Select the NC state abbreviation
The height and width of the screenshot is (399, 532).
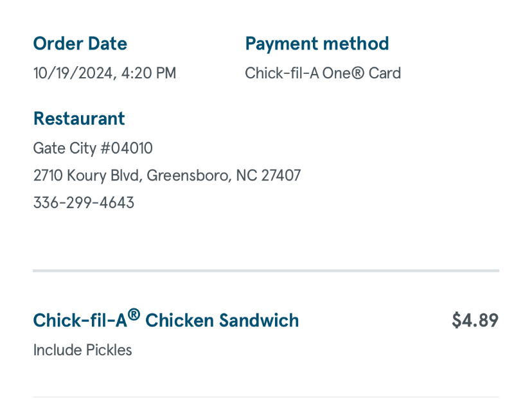coord(246,175)
